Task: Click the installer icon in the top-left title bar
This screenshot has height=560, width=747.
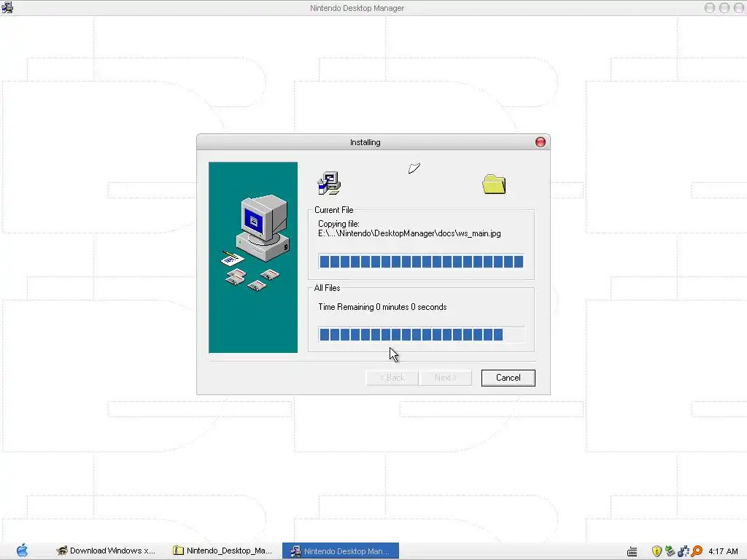Action: 7,7
